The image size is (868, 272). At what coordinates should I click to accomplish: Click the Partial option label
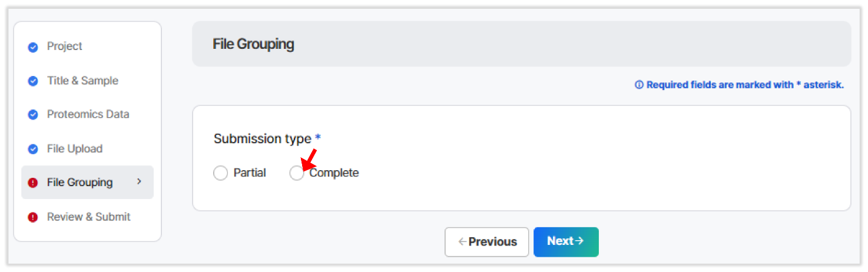pyautogui.click(x=250, y=173)
